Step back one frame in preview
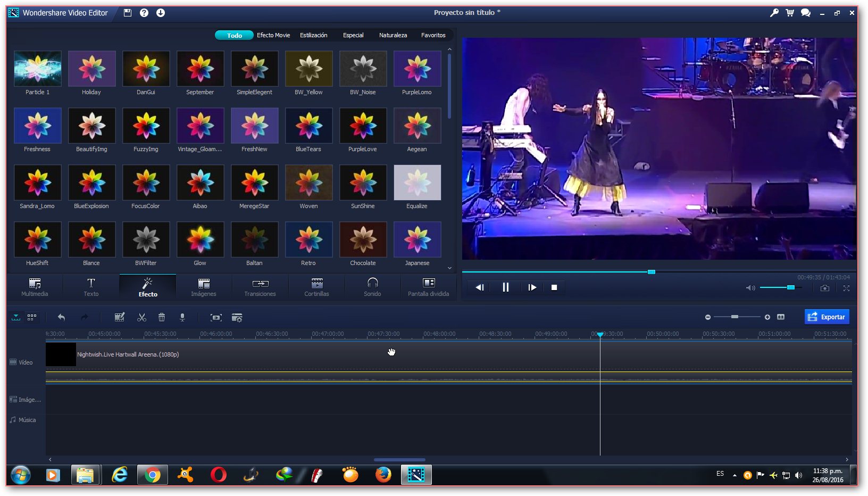The image size is (868, 496). [x=479, y=287]
